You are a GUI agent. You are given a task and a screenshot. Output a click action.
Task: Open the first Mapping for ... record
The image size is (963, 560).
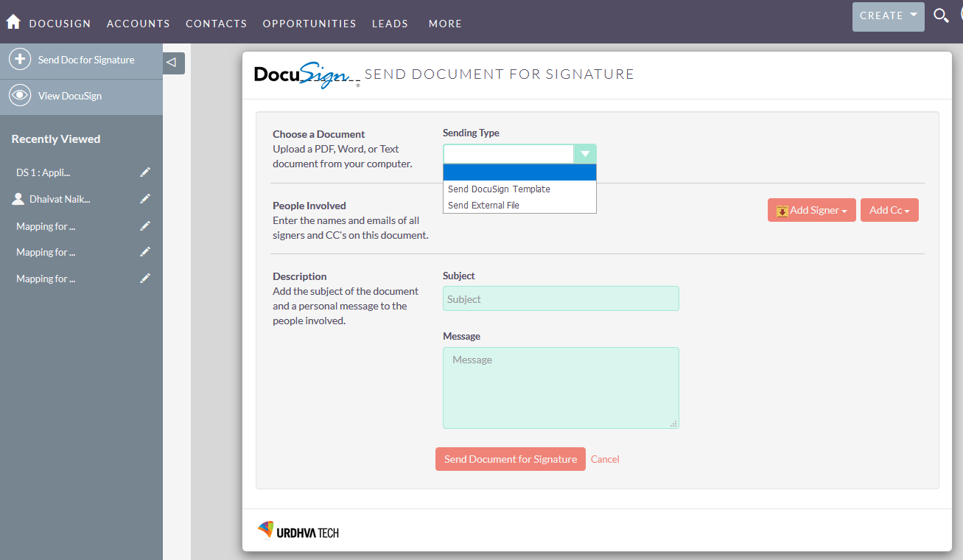pos(46,226)
